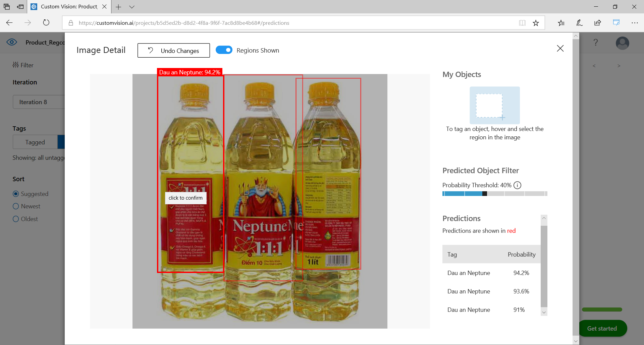Click the browser Back arrow
The height and width of the screenshot is (345, 644).
tap(9, 23)
